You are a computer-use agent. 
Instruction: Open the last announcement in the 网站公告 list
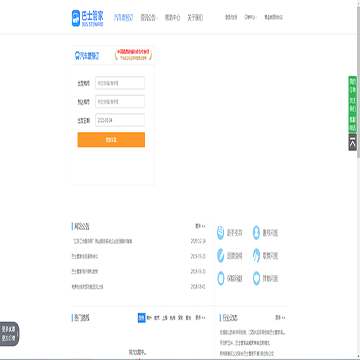(87, 286)
